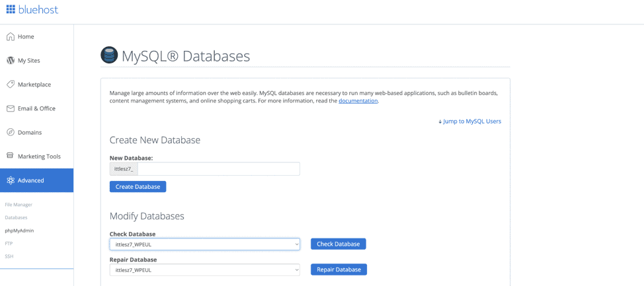The height and width of the screenshot is (286, 644).
Task: Open SSH submenu link
Action: 9,256
